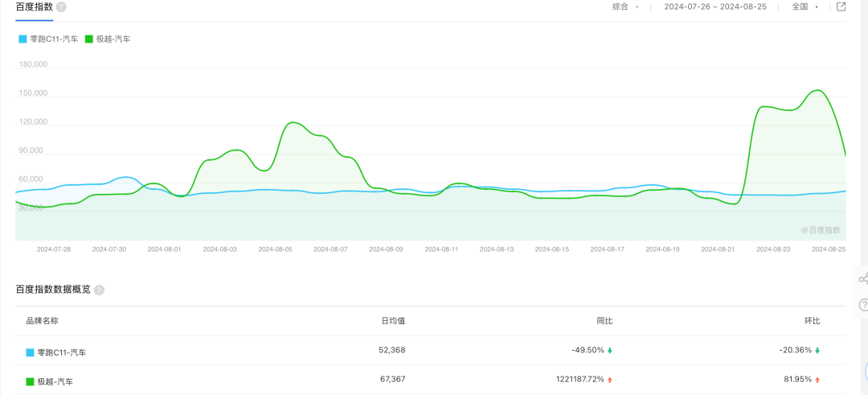The image size is (868, 395).
Task: Click the 百度指数数据概览 section heading
Action: pos(53,290)
